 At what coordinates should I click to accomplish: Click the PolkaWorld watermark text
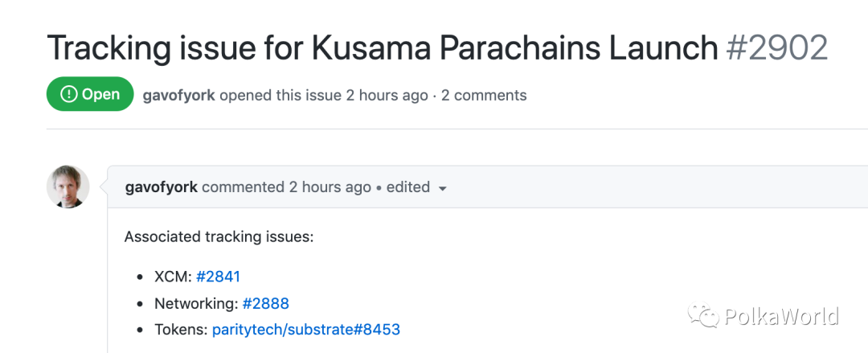(x=781, y=315)
